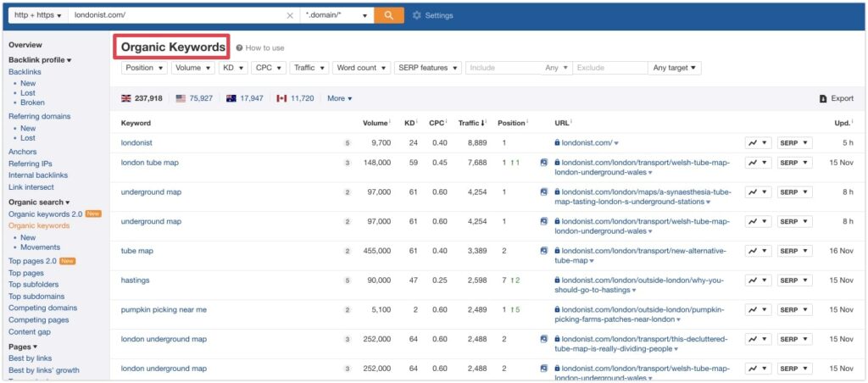Screen dimensions: 868x383
Task: Open the SERP features filter dropdown
Action: point(428,68)
